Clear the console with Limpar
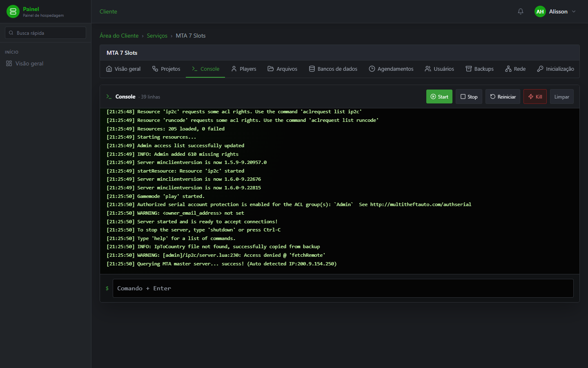This screenshot has height=368, width=588. point(562,96)
